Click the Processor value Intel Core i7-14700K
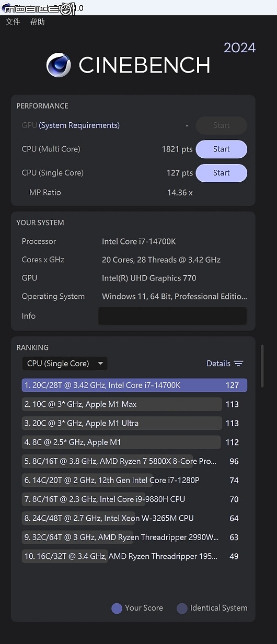This screenshot has width=277, height=644. (138, 241)
